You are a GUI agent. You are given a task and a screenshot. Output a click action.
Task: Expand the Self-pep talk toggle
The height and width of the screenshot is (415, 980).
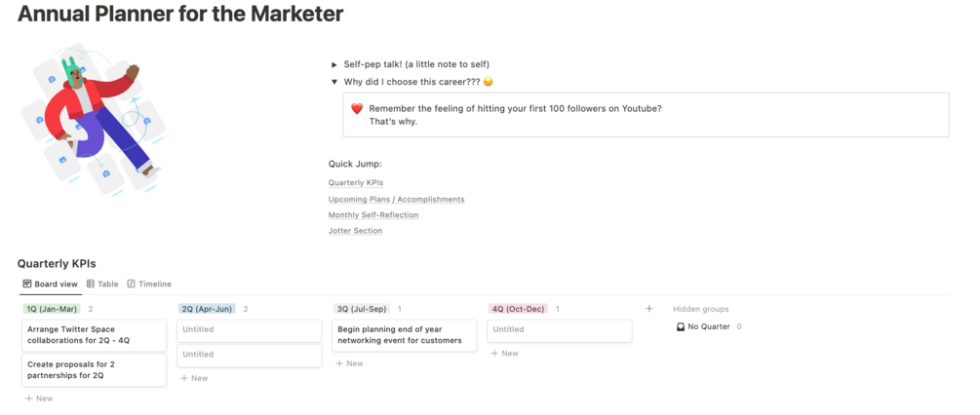coord(334,64)
